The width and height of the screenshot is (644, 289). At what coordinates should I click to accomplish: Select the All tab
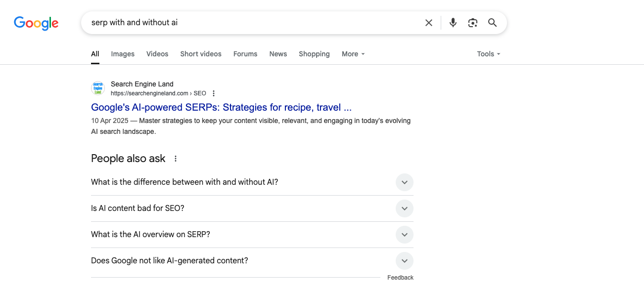[95, 54]
